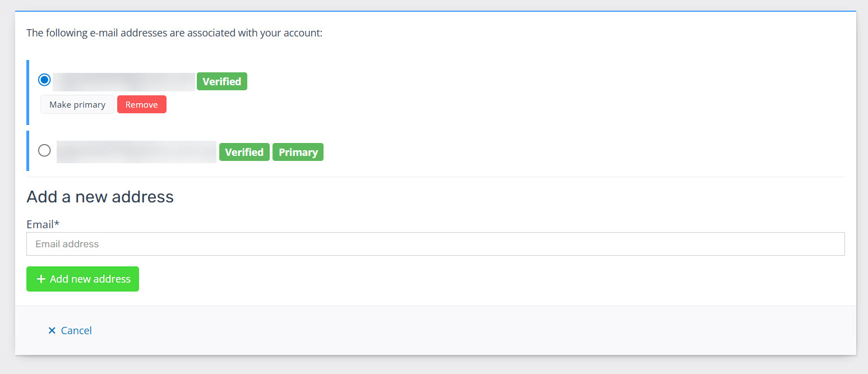Screen dimensions: 868x374
Task: Click the green Primary badge
Action: coord(298,153)
